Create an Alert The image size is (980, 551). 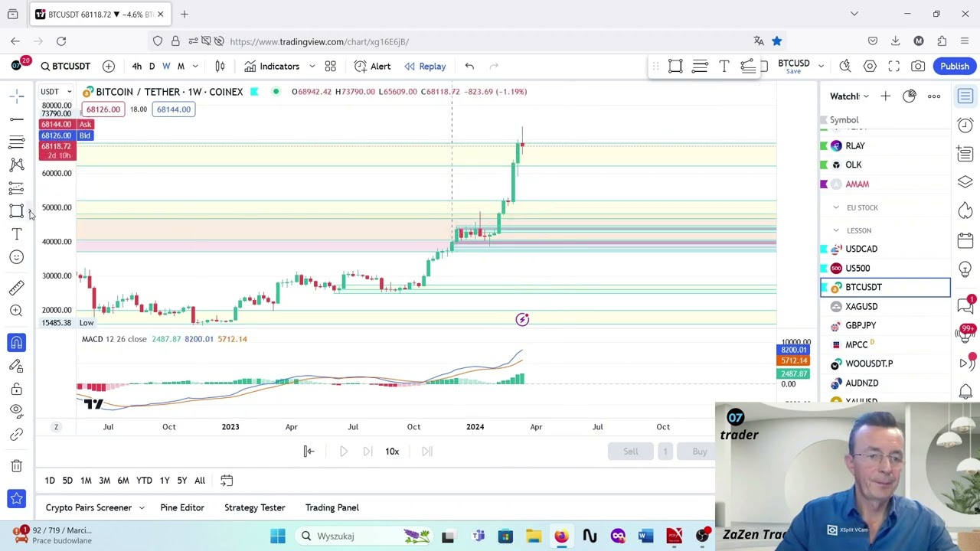point(373,66)
